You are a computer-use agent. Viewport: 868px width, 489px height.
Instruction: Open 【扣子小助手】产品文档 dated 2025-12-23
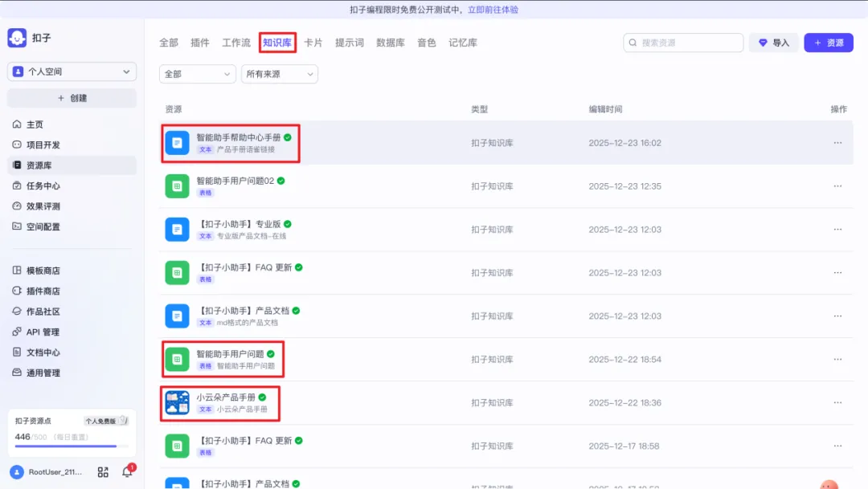click(243, 311)
